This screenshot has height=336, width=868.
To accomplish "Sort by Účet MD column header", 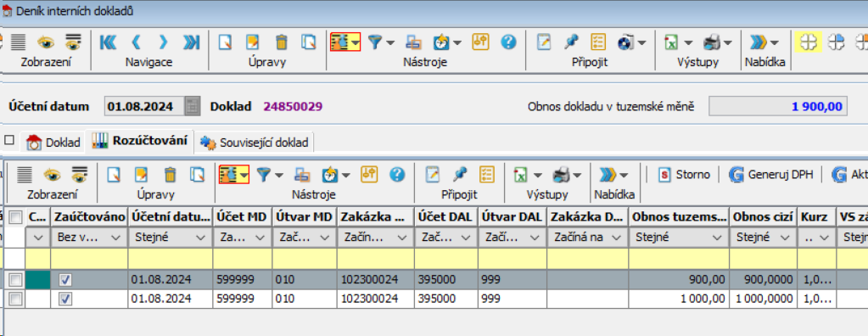I will 242,217.
